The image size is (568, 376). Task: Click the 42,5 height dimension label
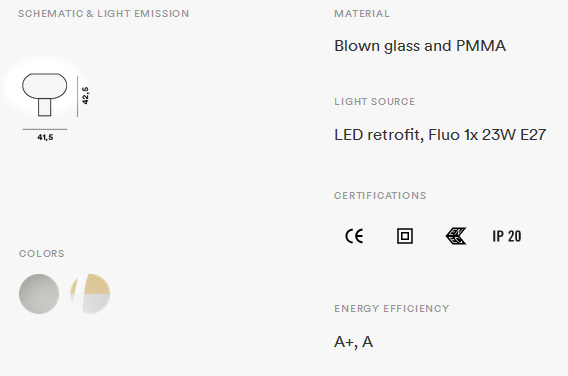coord(85,96)
